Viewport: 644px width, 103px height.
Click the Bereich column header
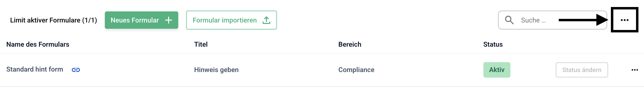[350, 44]
